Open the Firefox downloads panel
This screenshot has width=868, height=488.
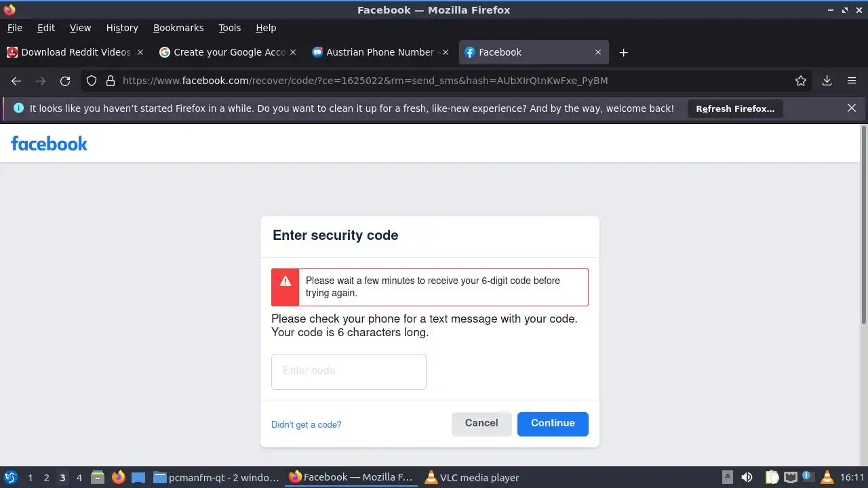tap(827, 81)
